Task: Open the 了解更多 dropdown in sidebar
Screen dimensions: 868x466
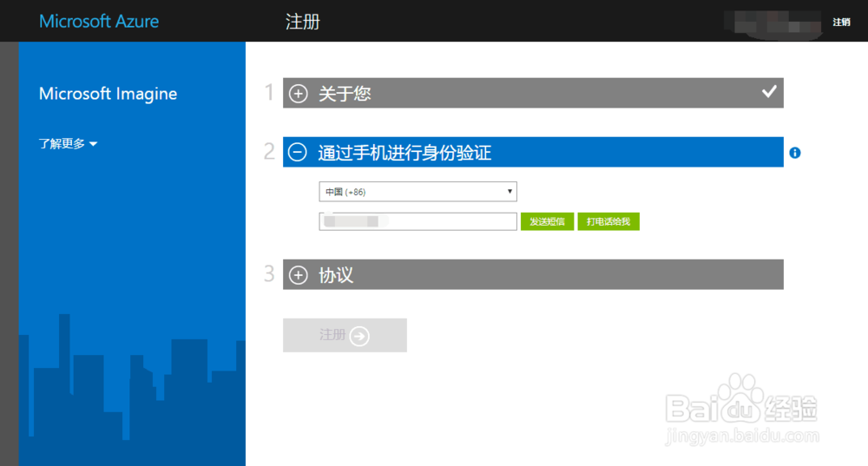Action: [x=68, y=144]
